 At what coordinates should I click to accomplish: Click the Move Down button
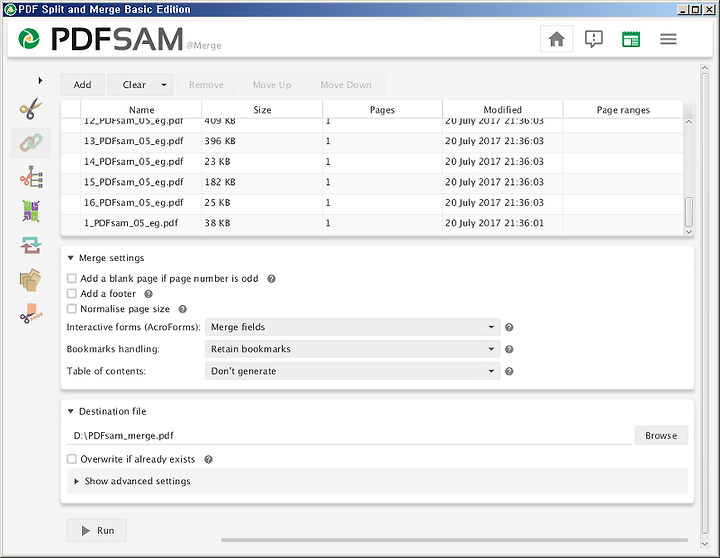point(346,85)
